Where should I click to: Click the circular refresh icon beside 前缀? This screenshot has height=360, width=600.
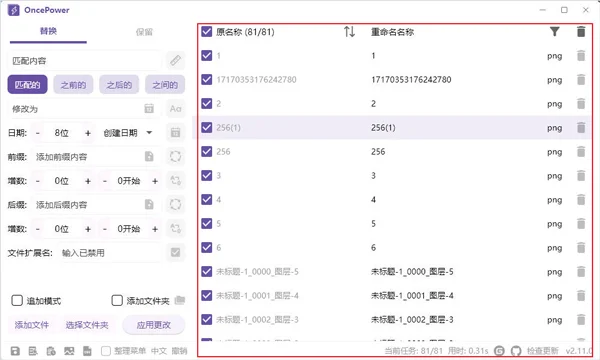click(176, 156)
